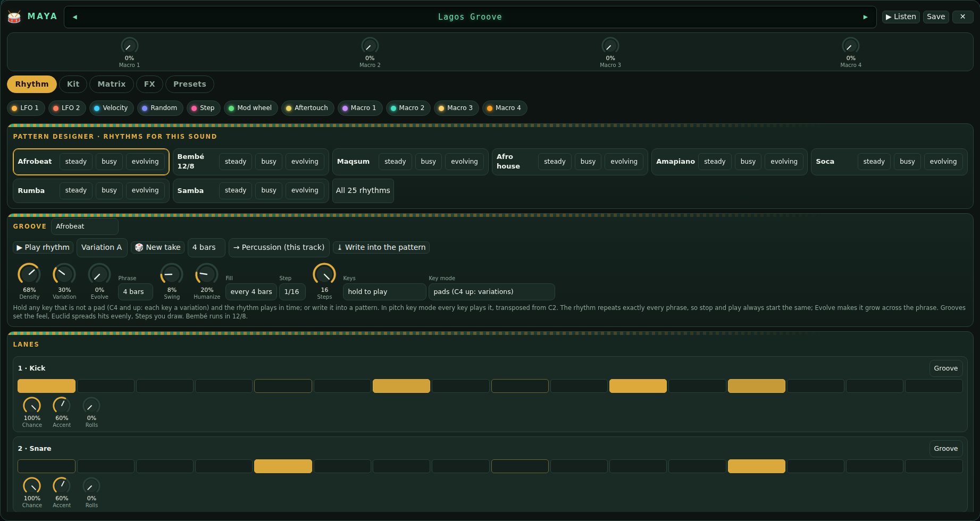The width and height of the screenshot is (980, 521).
Task: Open the Phrase 4 bars dropdown
Action: [x=135, y=292]
